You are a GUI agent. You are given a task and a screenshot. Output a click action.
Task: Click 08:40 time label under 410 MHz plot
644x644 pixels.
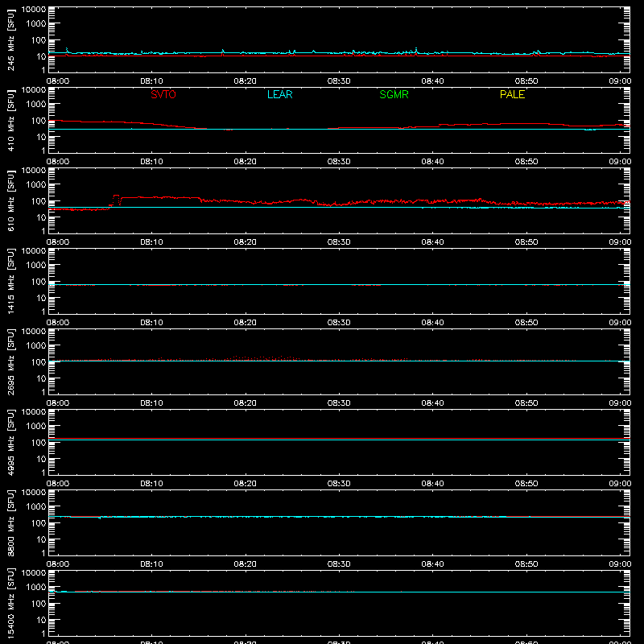432,162
